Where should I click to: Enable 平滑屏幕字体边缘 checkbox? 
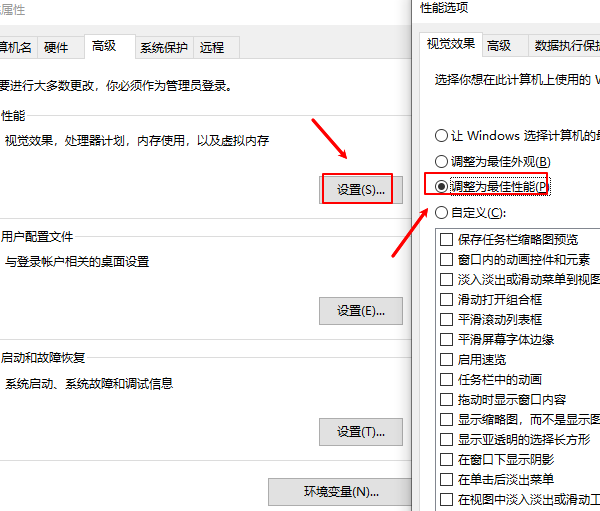coord(446,339)
